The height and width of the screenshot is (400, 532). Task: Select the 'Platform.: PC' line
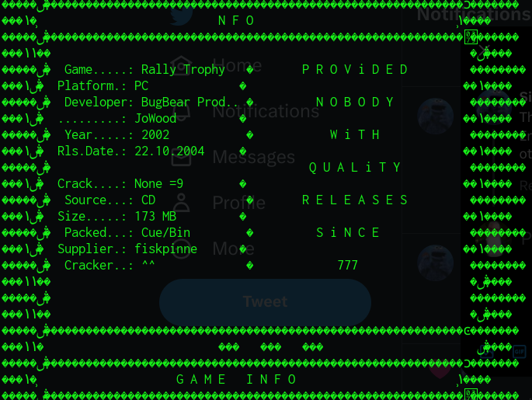click(x=103, y=86)
